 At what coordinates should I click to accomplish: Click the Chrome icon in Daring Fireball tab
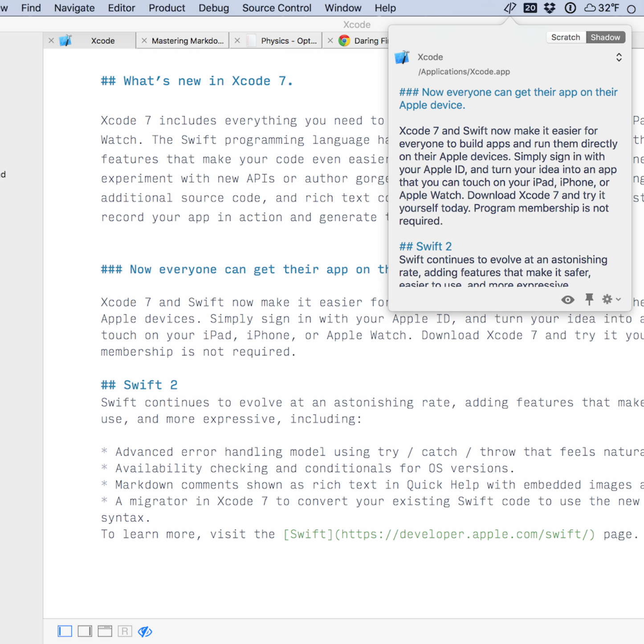344,41
